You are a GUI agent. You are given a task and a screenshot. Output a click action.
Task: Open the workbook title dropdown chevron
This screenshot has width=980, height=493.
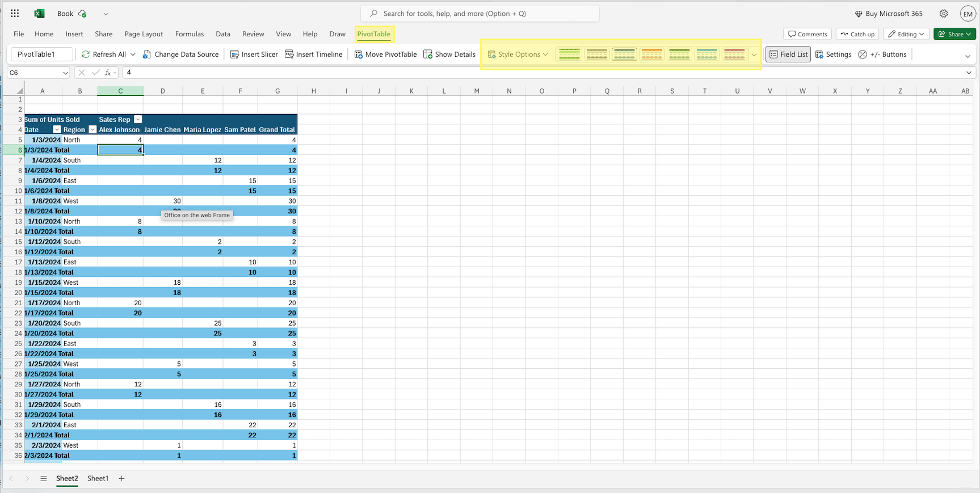click(x=106, y=14)
